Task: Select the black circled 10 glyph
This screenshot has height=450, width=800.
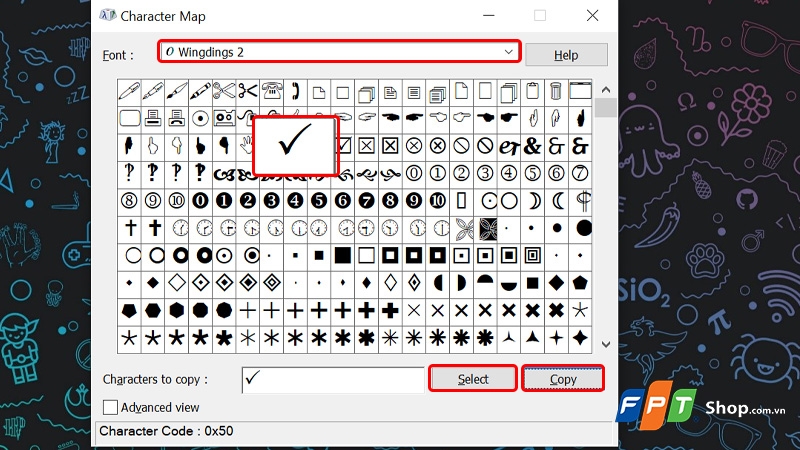Action: pyautogui.click(x=437, y=201)
